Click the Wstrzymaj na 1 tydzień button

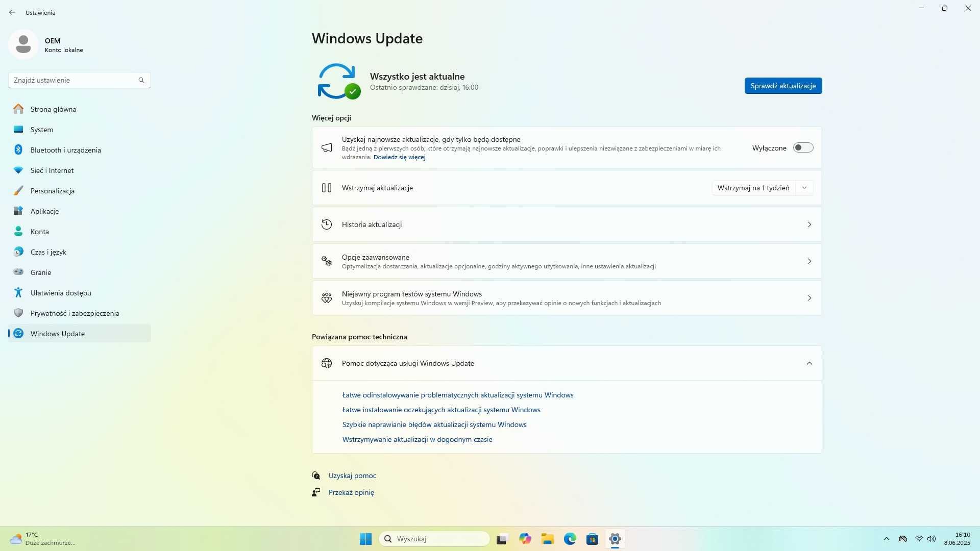753,188
